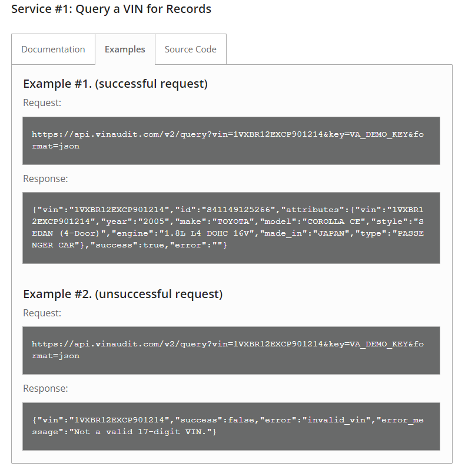The image size is (465, 476).
Task: Click the Request label under Example #2
Action: 42,313
